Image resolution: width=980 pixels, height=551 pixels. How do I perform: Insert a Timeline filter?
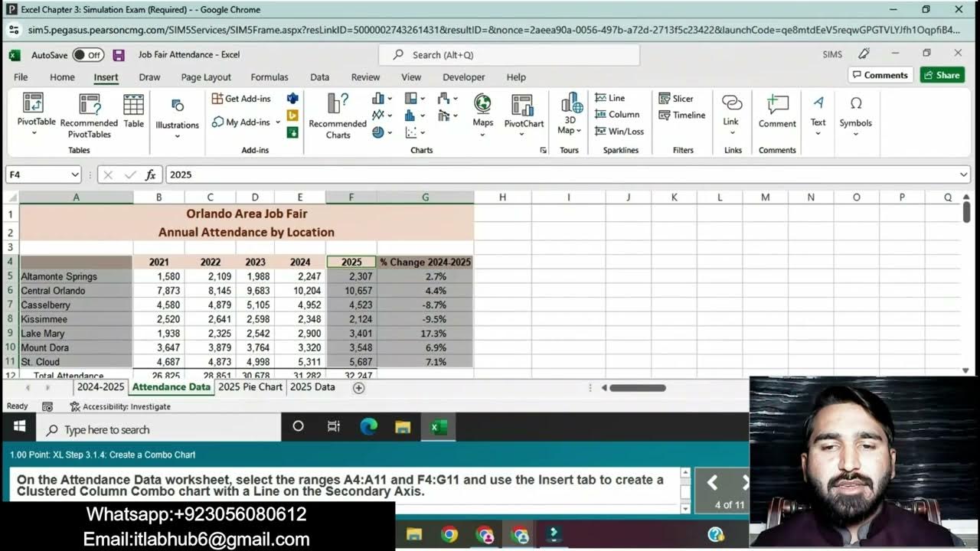coord(681,116)
